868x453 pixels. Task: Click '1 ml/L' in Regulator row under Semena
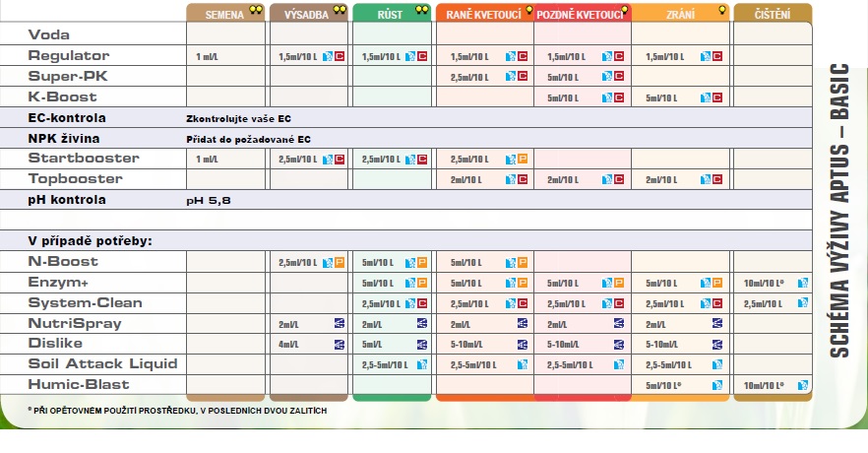click(207, 56)
